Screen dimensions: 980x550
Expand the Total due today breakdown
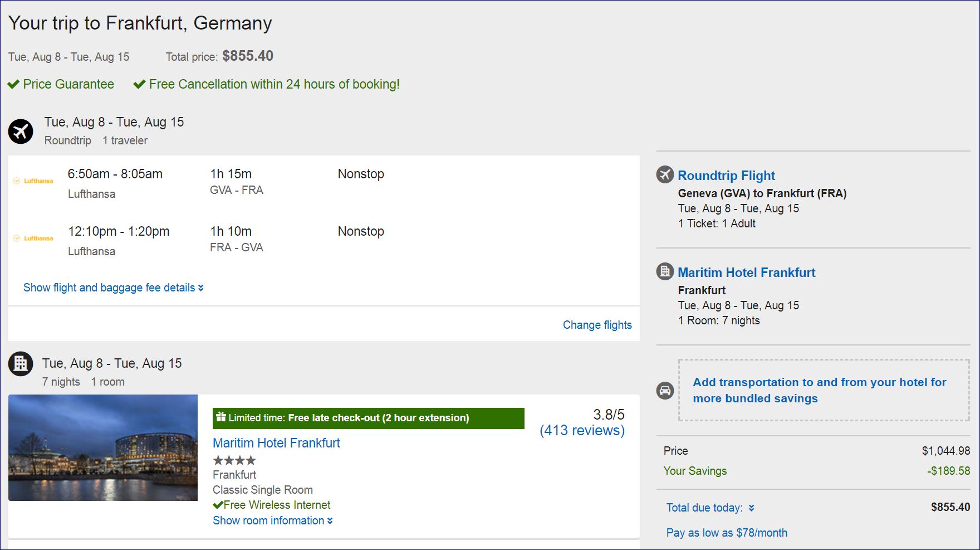click(x=710, y=508)
